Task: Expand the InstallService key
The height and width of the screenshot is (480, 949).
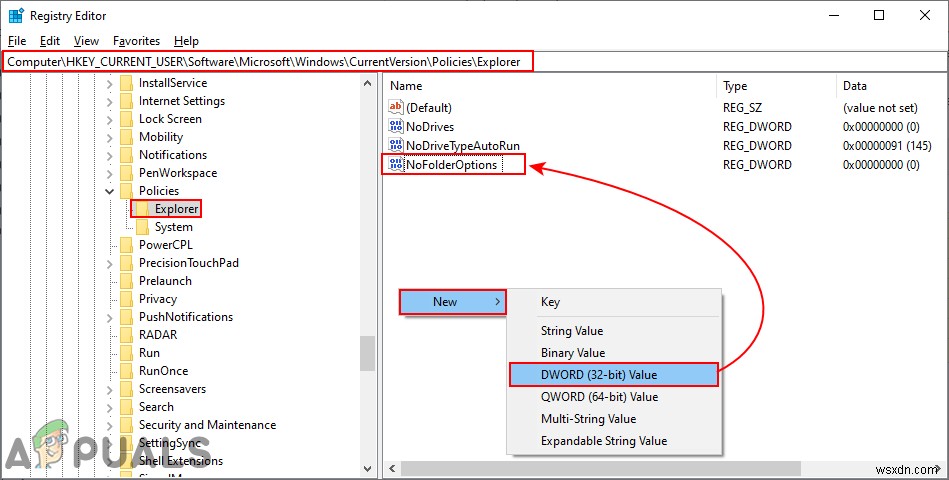Action: pyautogui.click(x=110, y=84)
